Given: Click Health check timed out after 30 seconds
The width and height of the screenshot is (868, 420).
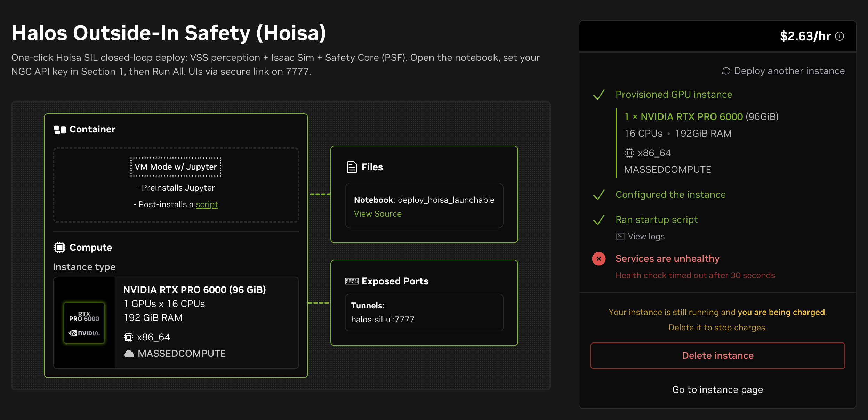Looking at the screenshot, I should [x=695, y=275].
